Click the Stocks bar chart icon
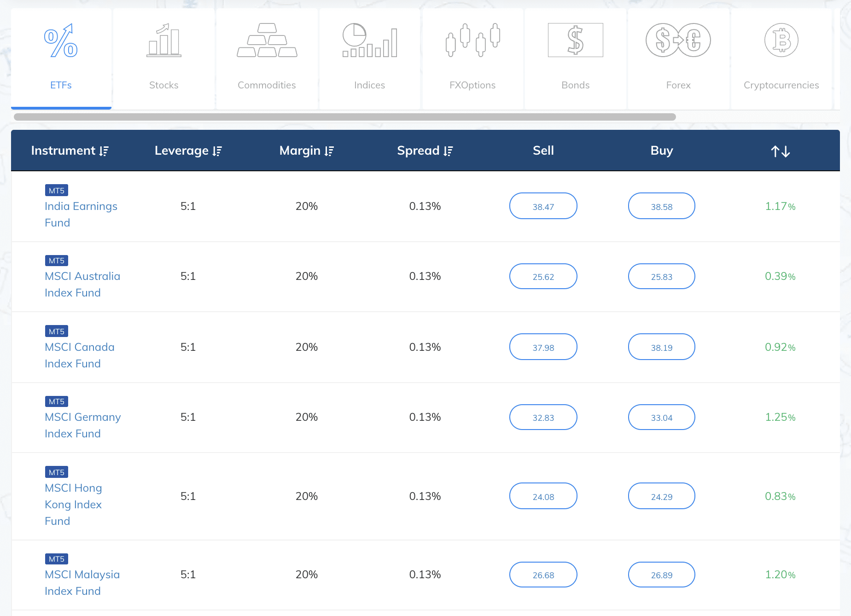The width and height of the screenshot is (851, 616). [x=164, y=41]
